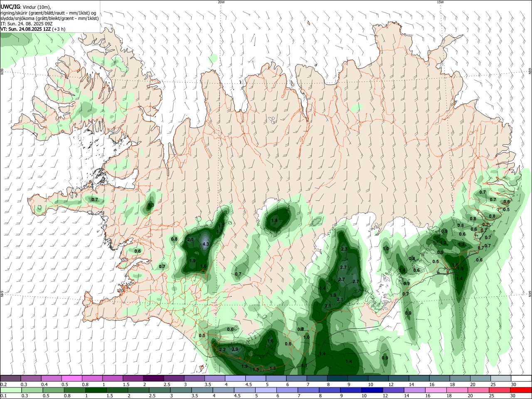This screenshot has width=532, height=399.
Task: Select the bright red swatch at 30 in the rain legend
Action: 521,390
